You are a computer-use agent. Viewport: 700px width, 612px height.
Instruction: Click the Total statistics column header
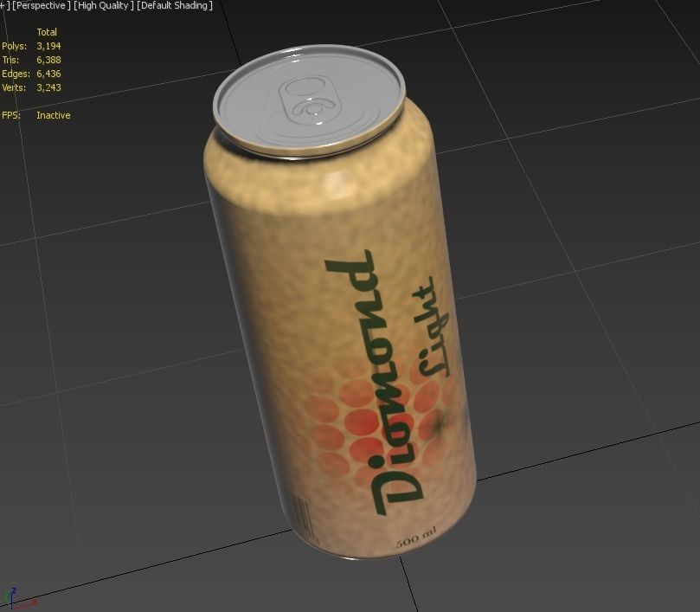click(47, 32)
